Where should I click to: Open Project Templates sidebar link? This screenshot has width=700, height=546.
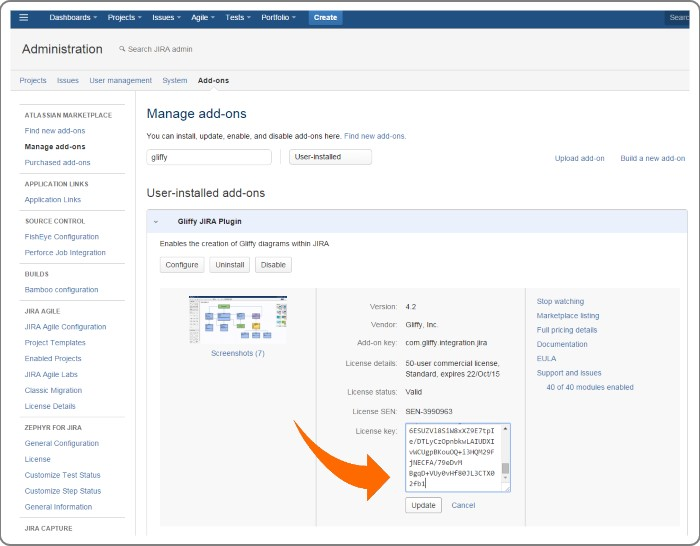click(55, 343)
